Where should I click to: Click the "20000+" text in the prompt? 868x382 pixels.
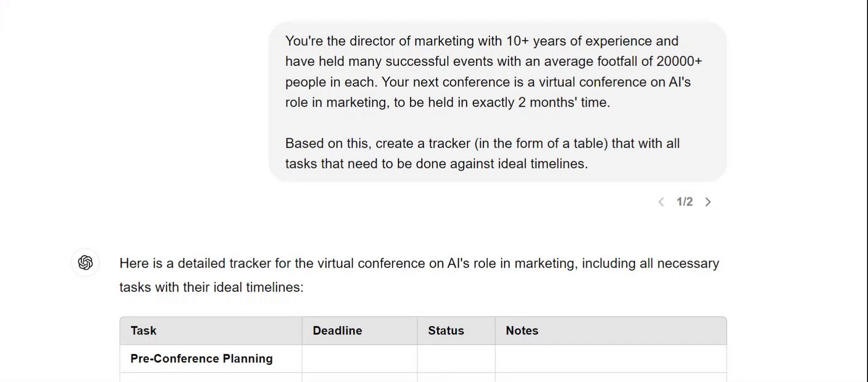click(x=679, y=62)
